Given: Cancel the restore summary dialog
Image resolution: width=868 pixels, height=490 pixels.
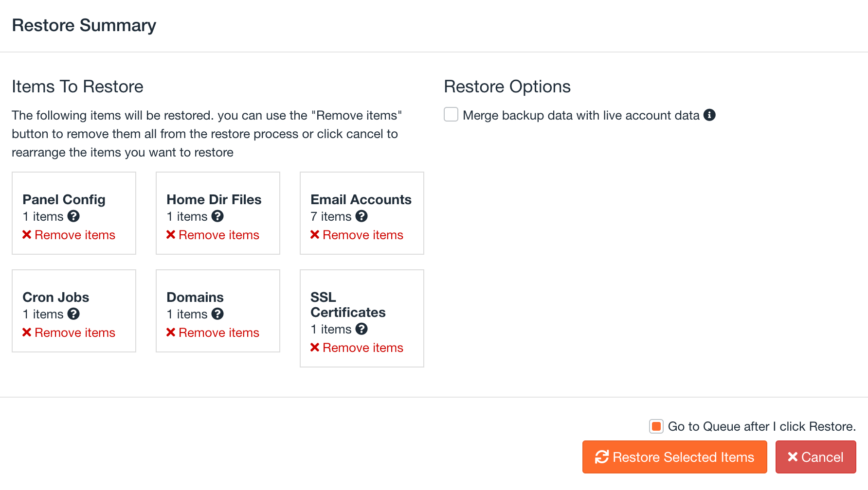Looking at the screenshot, I should point(815,457).
